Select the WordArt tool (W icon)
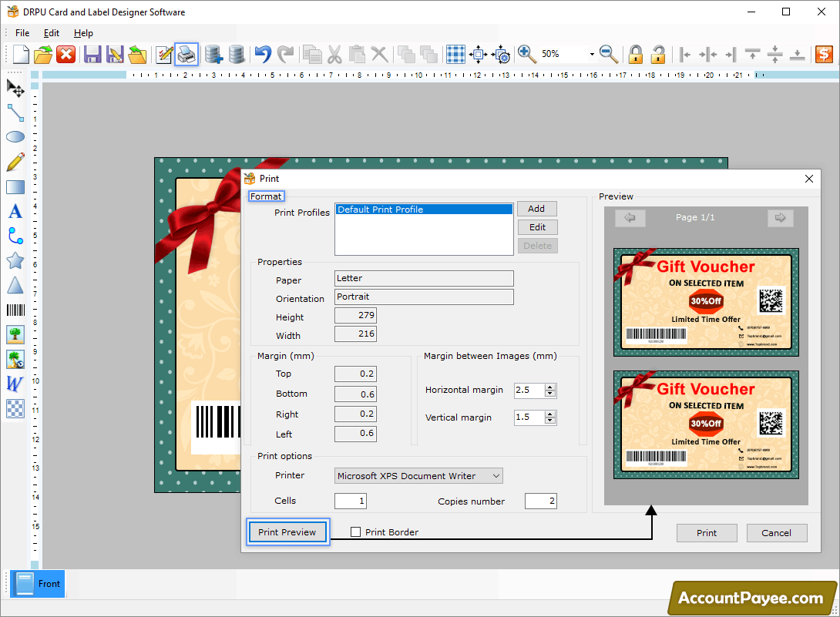 click(x=15, y=384)
